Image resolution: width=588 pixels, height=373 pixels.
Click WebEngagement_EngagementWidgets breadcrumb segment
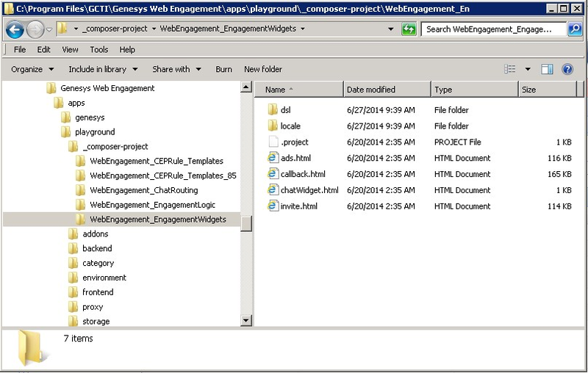[x=228, y=29]
